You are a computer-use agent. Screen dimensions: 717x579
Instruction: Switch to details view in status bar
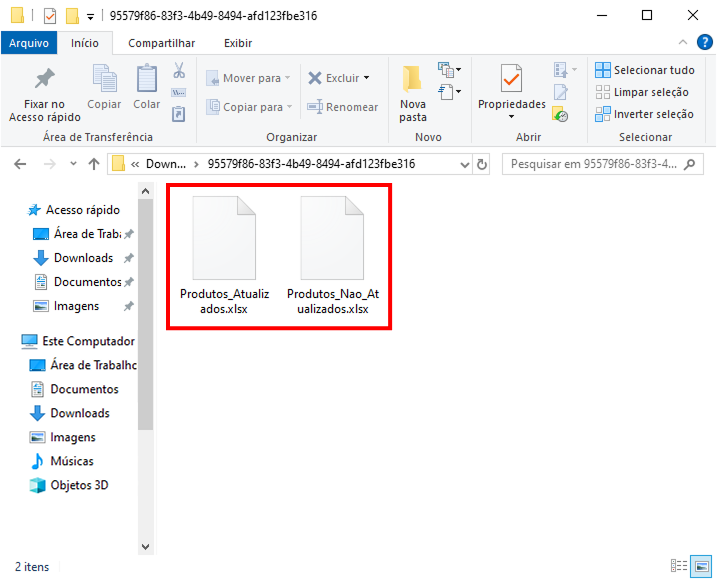pos(679,566)
